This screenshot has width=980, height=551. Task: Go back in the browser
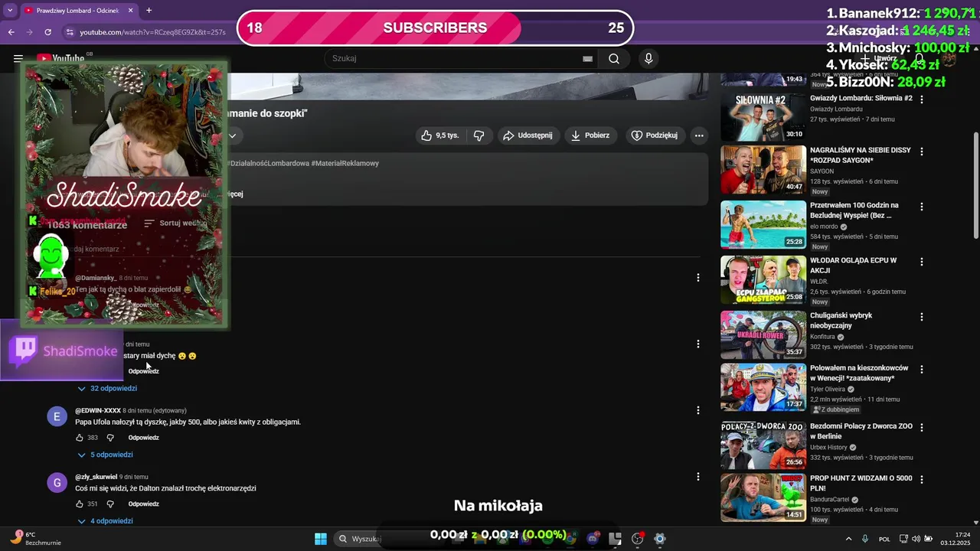pos(11,32)
